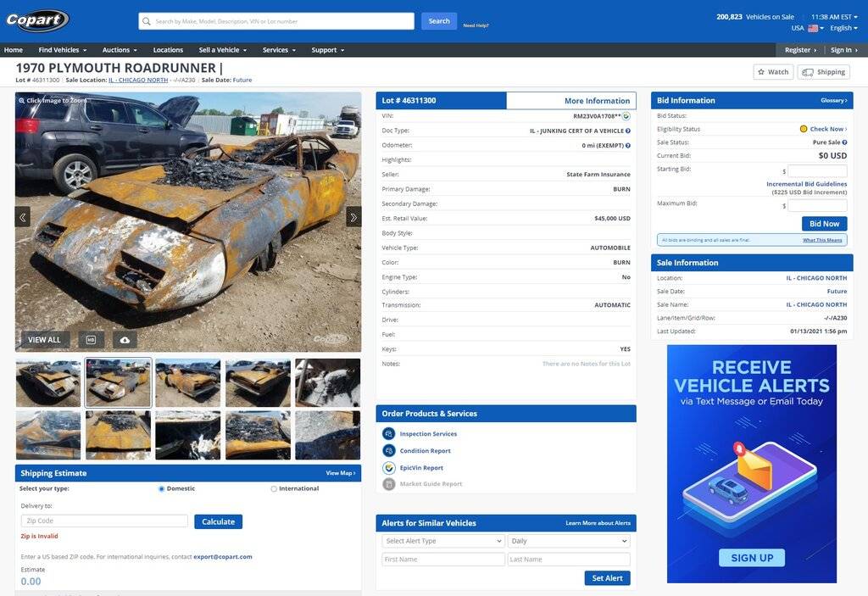Go to the previous vehicle photo arrow
This screenshot has width=868, height=596.
point(23,217)
